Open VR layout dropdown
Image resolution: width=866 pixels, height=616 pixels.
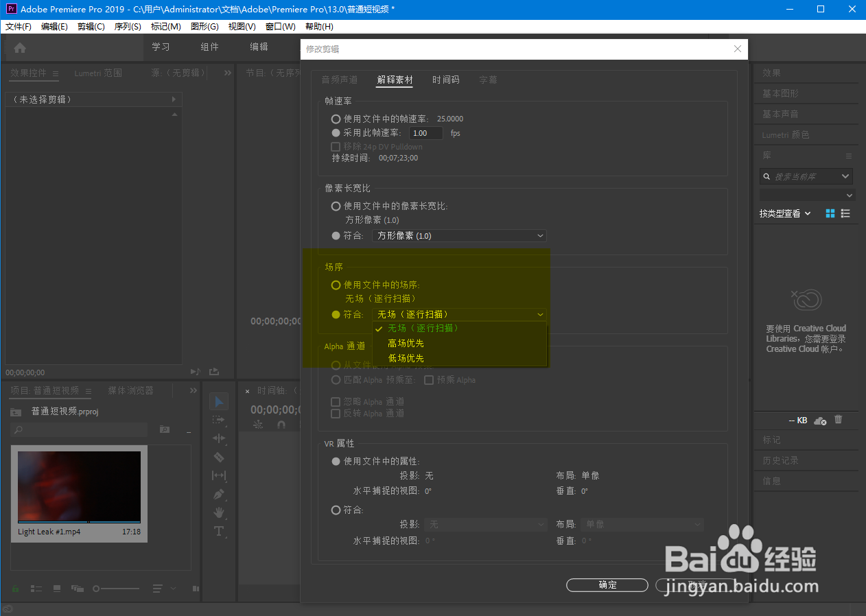pyautogui.click(x=642, y=524)
